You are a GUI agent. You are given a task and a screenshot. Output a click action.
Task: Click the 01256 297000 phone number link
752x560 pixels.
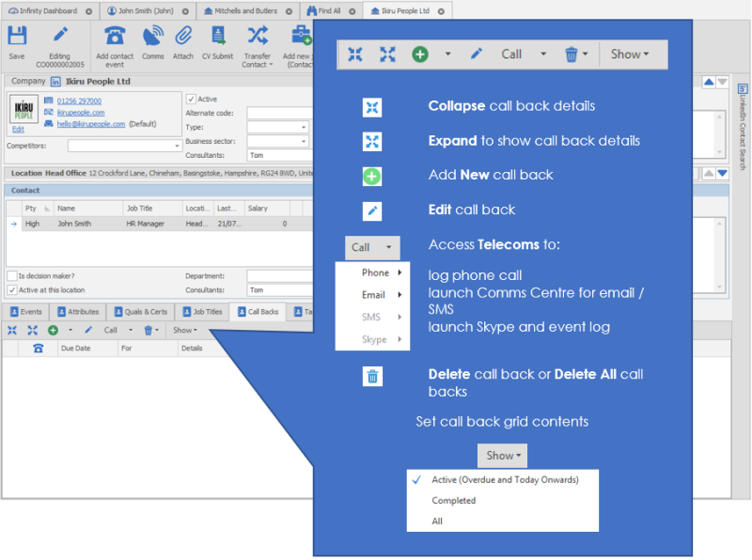(79, 100)
